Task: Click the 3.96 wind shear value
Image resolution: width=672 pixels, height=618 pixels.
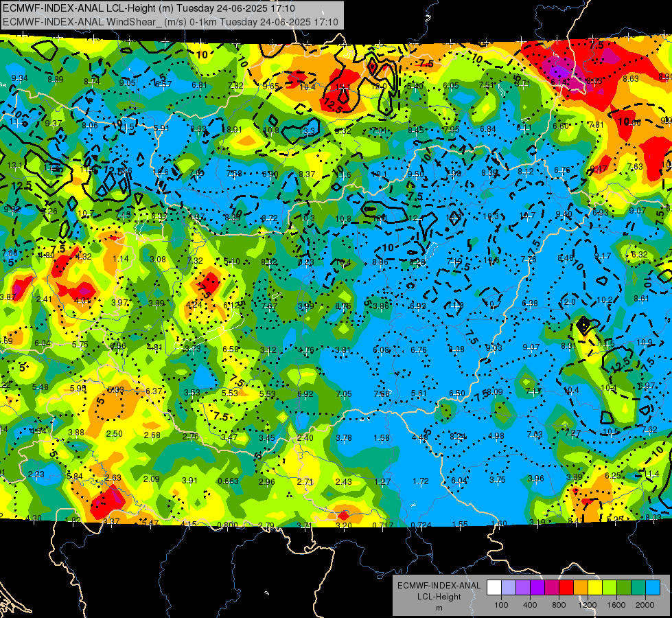Action: coord(535,478)
